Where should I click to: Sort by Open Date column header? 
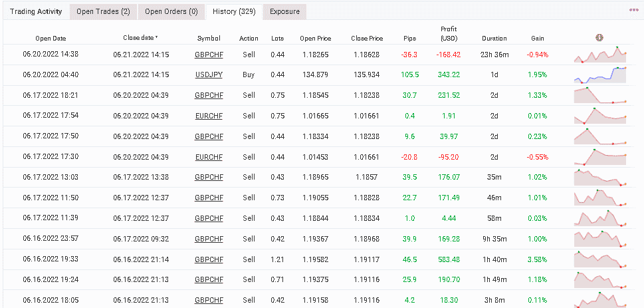click(x=51, y=38)
